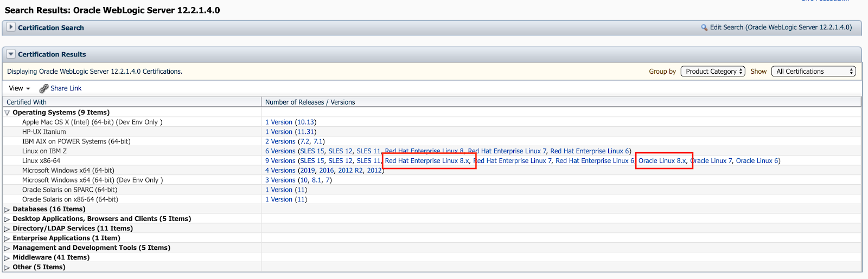Open 3 Versions link for Windows Dev Env
The height and width of the screenshot is (279, 868).
click(280, 180)
